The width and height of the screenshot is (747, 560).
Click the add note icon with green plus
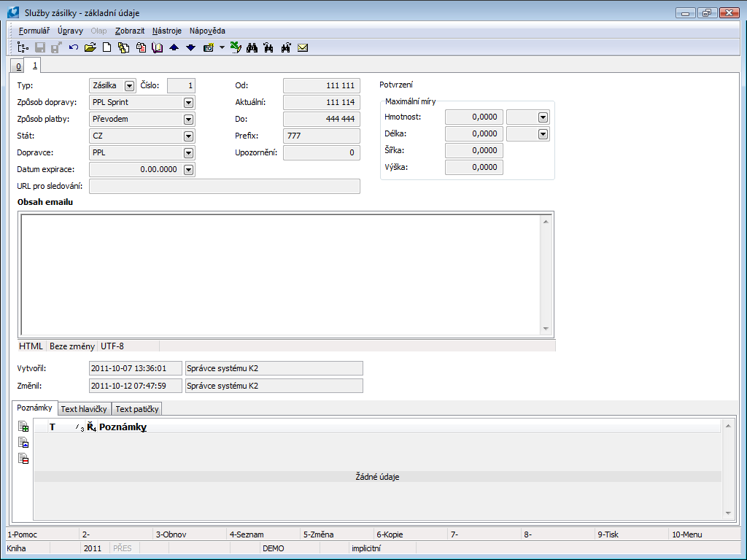coord(24,427)
